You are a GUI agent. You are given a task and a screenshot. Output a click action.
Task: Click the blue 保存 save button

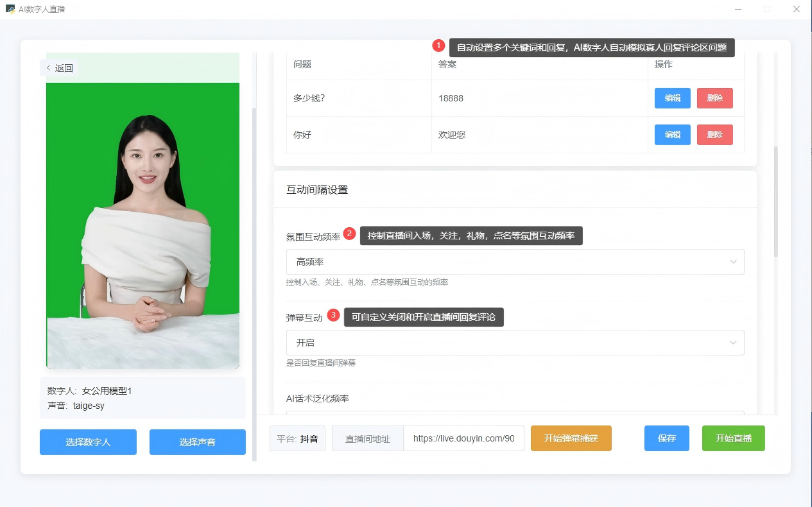click(667, 438)
